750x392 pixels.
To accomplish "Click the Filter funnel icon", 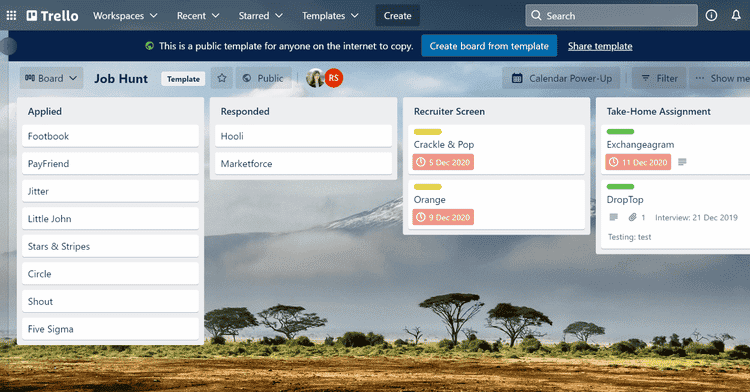I will [x=645, y=78].
